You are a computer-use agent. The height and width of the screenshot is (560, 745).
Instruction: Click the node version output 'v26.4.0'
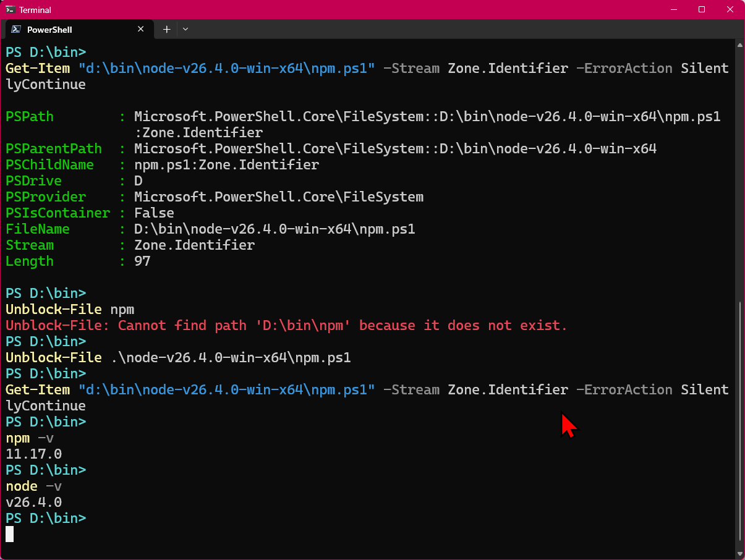point(34,503)
